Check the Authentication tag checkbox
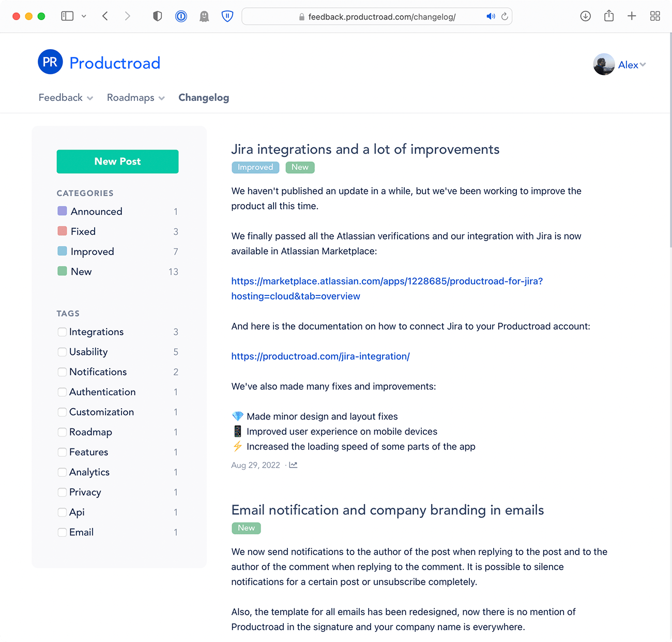Viewport: 672px width, 642px height. click(x=62, y=392)
